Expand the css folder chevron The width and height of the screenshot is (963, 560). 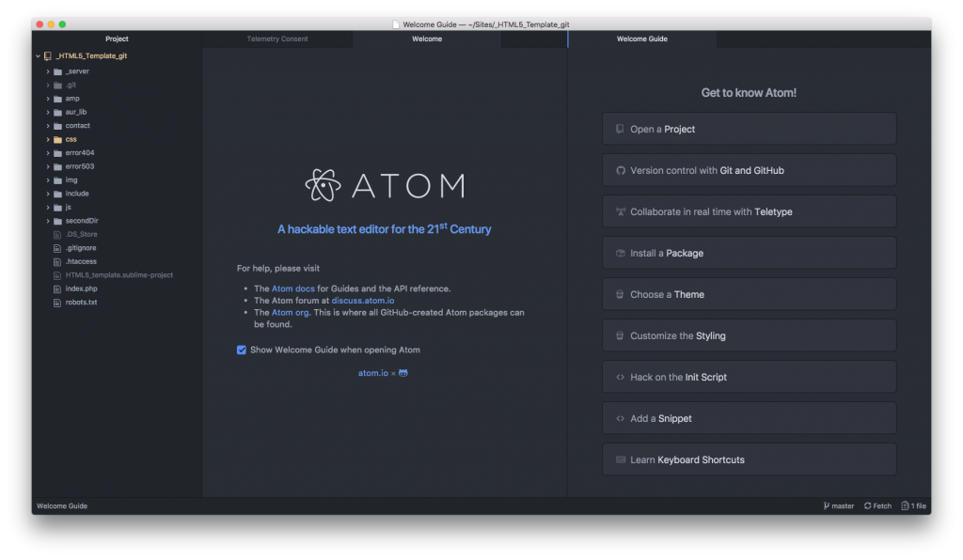pos(48,139)
